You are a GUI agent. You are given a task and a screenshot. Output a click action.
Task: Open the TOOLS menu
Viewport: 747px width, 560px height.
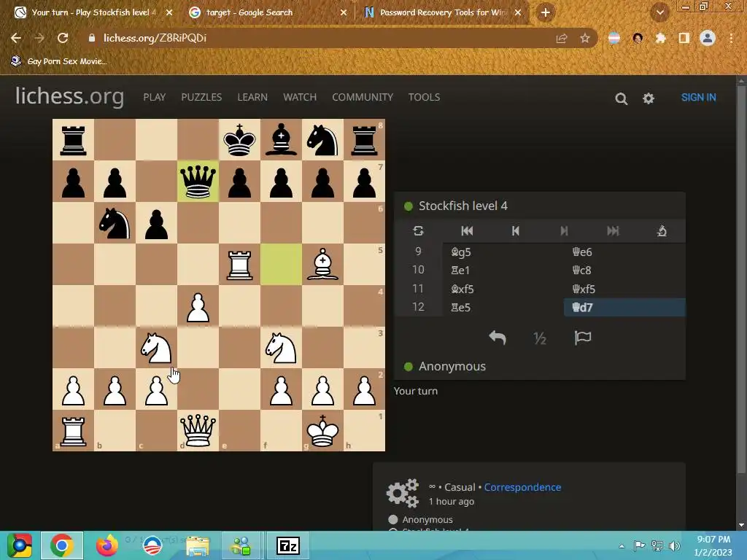coord(424,97)
